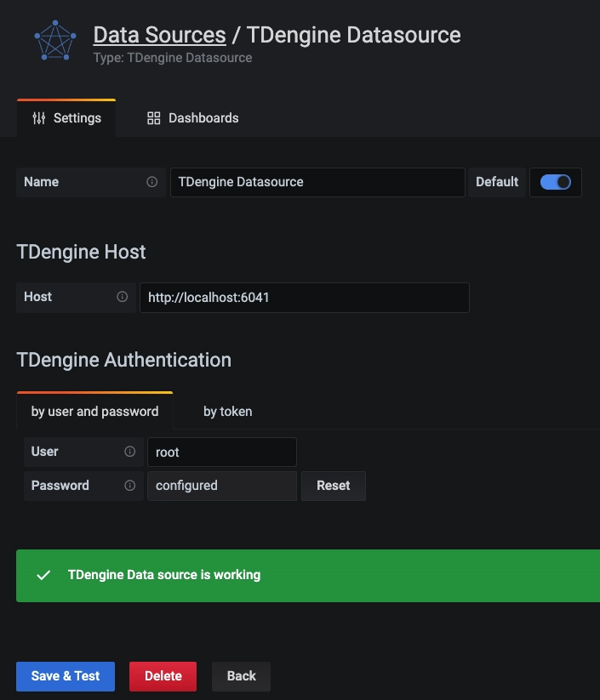Click the TDengine datasource logo icon
This screenshot has width=600, height=700.
(x=54, y=41)
